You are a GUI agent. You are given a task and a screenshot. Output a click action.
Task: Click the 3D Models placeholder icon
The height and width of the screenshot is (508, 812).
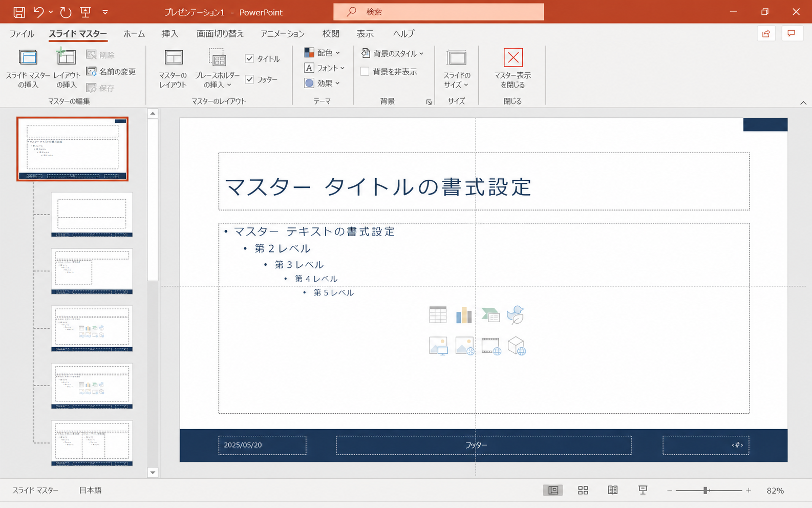pyautogui.click(x=517, y=346)
